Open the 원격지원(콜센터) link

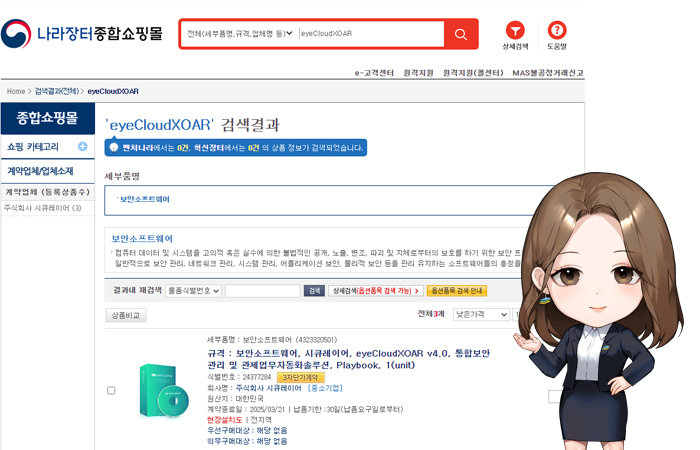click(x=473, y=73)
